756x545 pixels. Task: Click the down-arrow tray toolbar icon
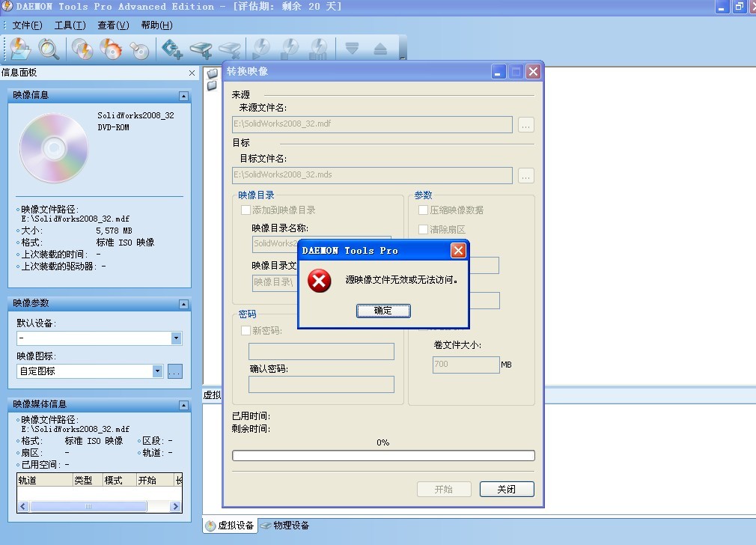coord(352,48)
